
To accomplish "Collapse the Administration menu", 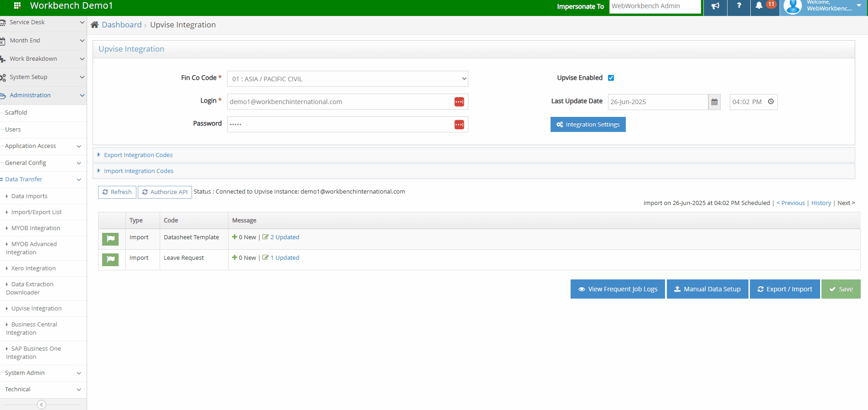I will (82, 95).
